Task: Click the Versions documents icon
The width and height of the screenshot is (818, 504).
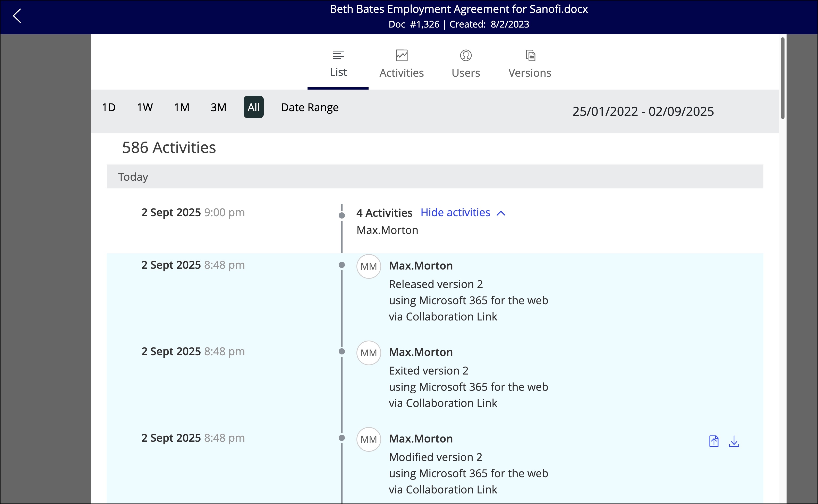Action: (530, 55)
